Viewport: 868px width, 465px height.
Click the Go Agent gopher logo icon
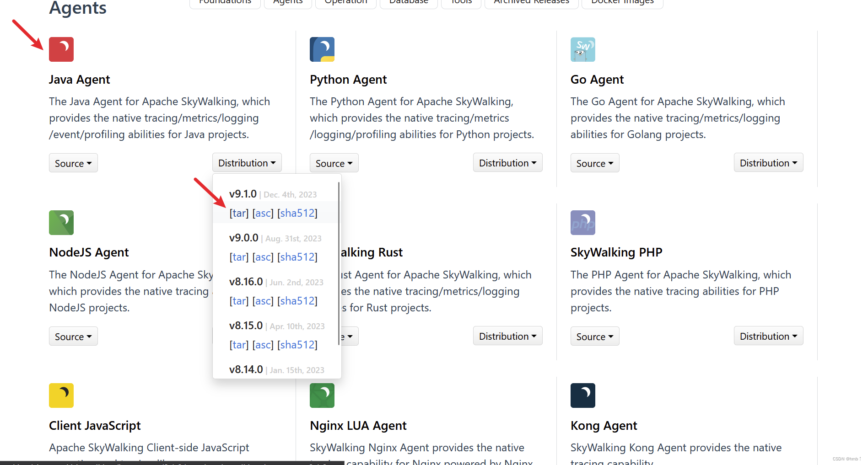click(583, 49)
